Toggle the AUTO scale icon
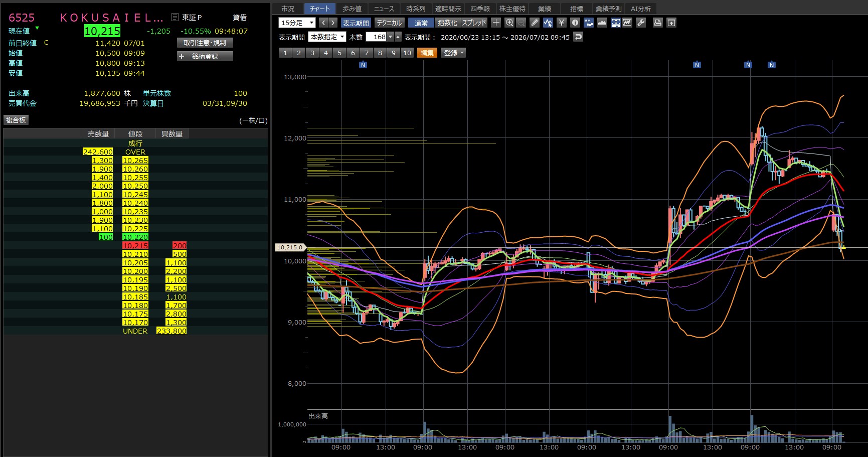This screenshot has width=868, height=457. tap(616, 23)
